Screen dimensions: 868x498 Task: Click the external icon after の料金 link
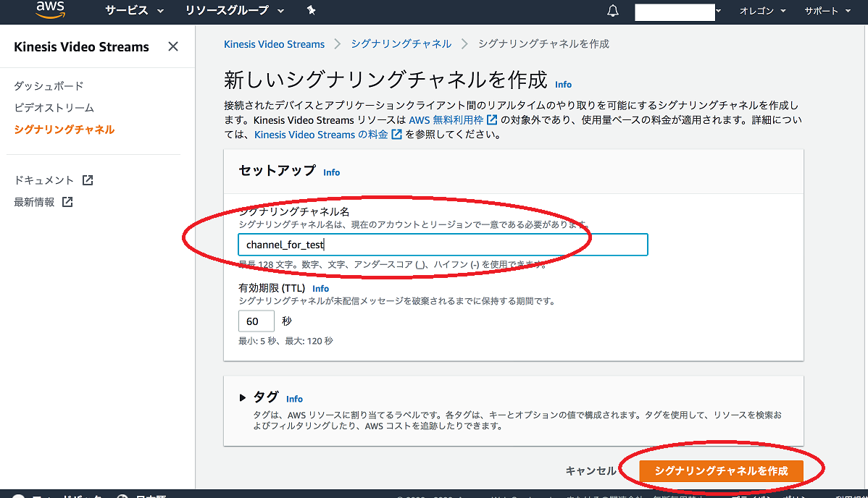pos(396,135)
